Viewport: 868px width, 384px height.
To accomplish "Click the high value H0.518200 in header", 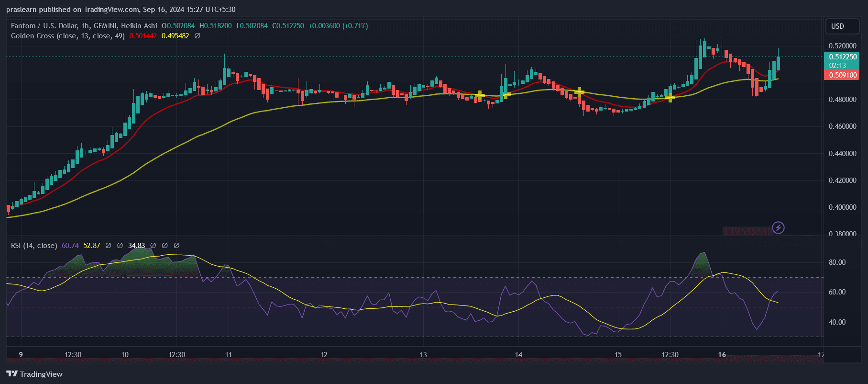I will [x=215, y=26].
